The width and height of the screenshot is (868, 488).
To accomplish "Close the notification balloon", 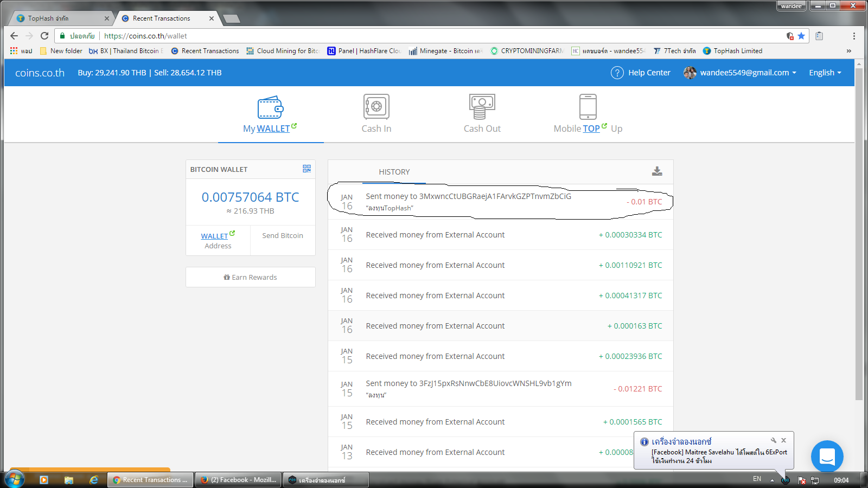I will click(783, 440).
